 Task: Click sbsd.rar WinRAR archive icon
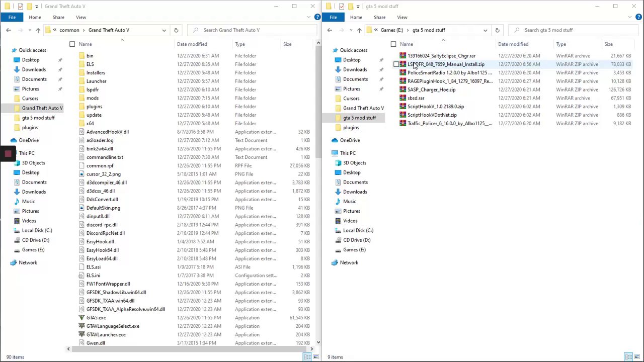[x=403, y=98]
